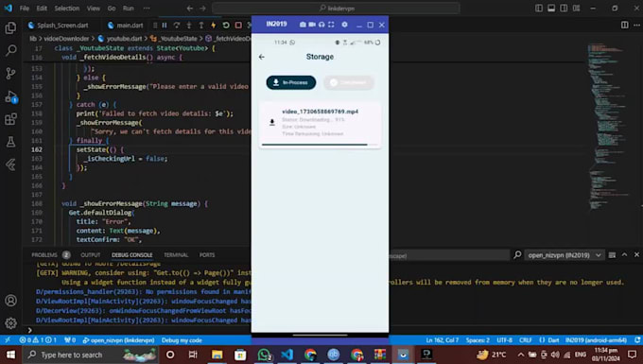Click the debug Step Over button
This screenshot has height=364, width=643.
(177, 25)
